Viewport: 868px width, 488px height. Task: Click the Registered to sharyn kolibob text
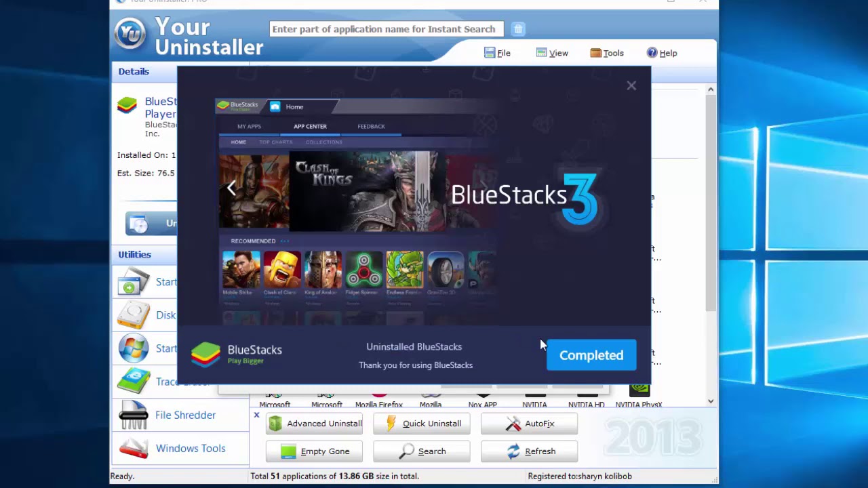[x=580, y=476]
